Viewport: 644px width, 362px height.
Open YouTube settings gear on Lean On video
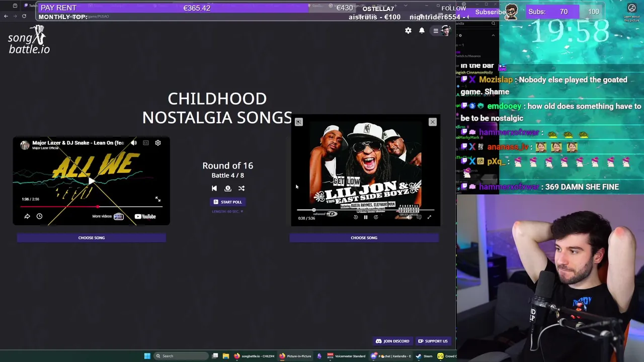point(158,143)
